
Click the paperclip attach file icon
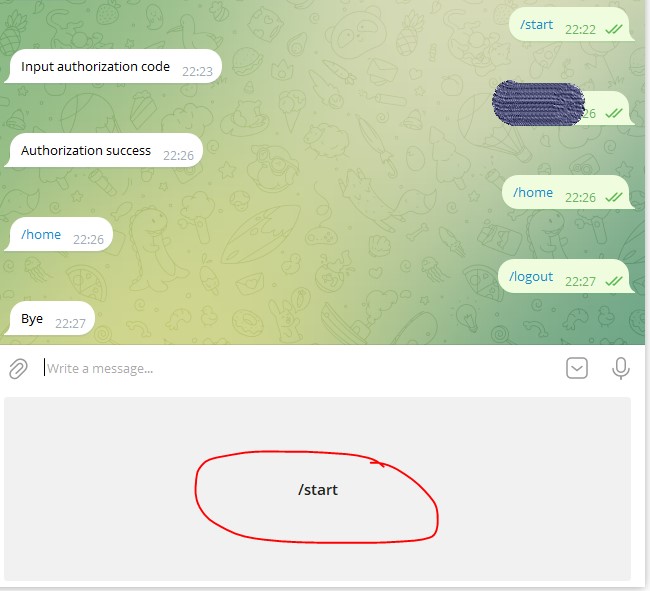(18, 368)
